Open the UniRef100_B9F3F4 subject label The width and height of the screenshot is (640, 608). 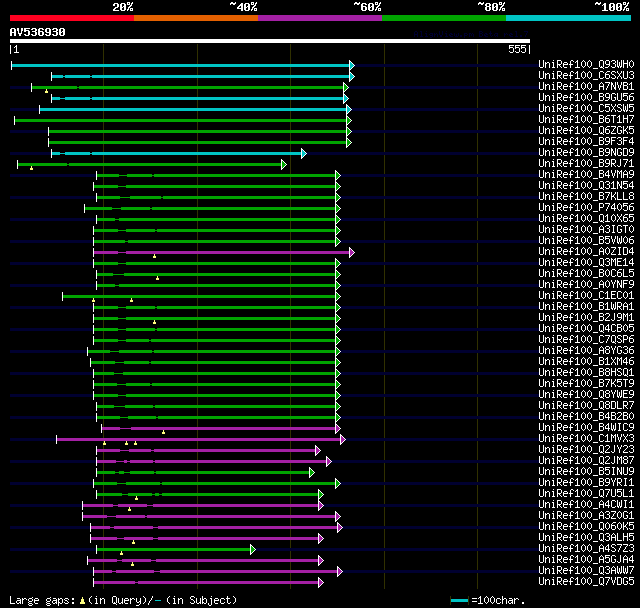(x=586, y=142)
